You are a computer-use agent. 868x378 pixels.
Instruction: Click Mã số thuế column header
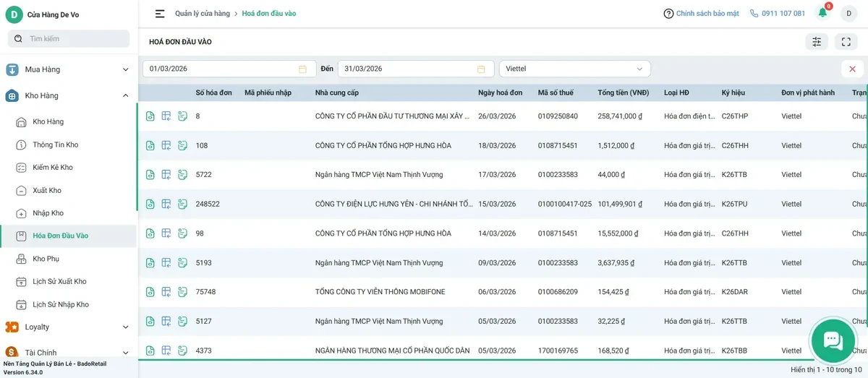(x=556, y=93)
